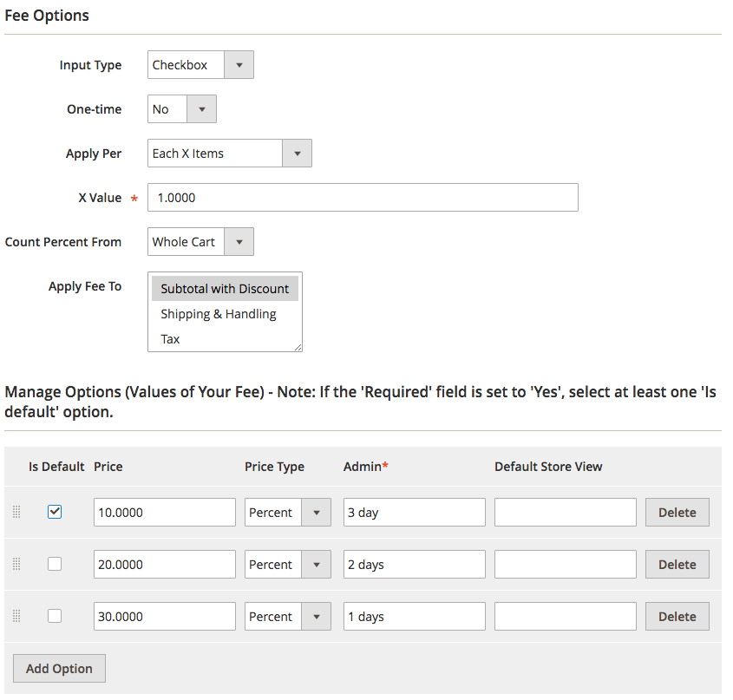Viewport: 733px width, 700px height.
Task: Open Price Type dropdown for 2 days row
Action: point(288,564)
